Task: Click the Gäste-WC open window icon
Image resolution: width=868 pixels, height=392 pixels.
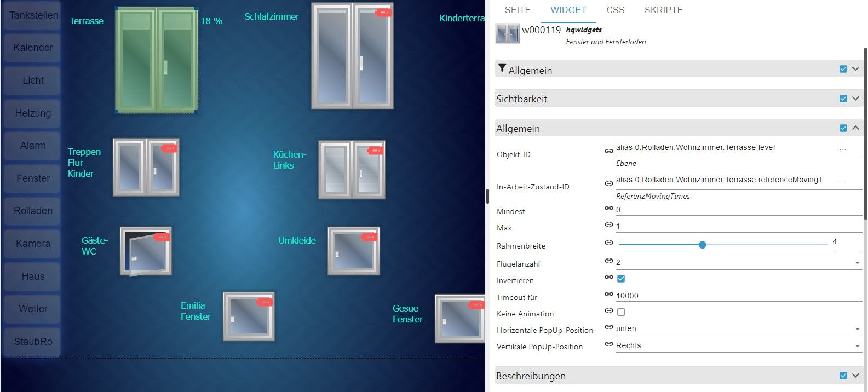Action: click(146, 251)
